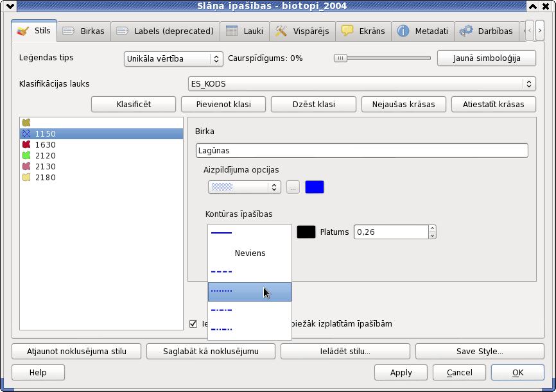The image size is (556, 392).
Task: Switch to the Vispārējs tab
Action: [302, 31]
